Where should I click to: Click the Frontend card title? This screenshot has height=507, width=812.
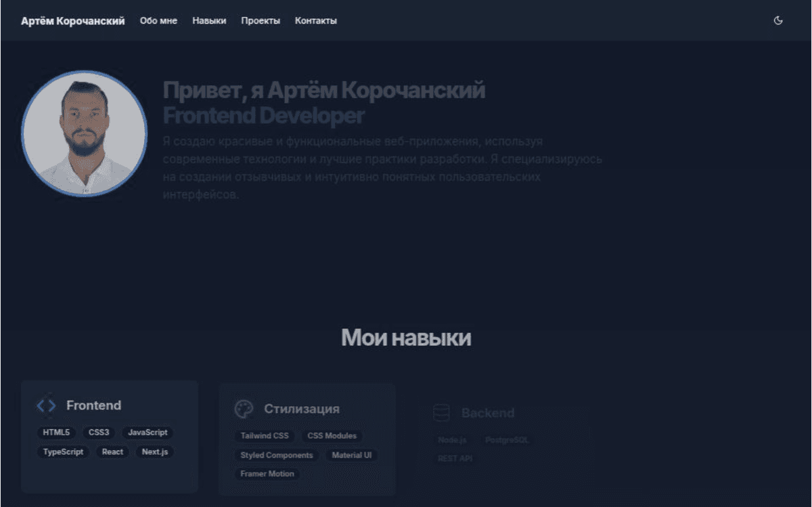coord(93,405)
